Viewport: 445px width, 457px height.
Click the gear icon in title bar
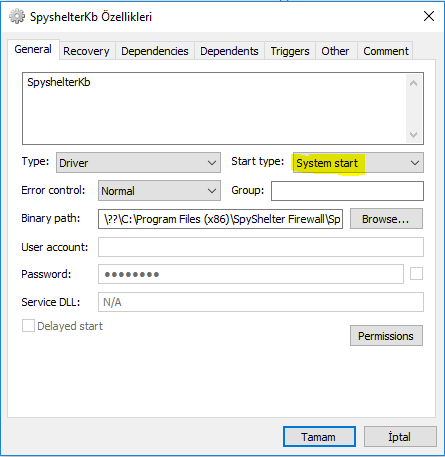(17, 16)
